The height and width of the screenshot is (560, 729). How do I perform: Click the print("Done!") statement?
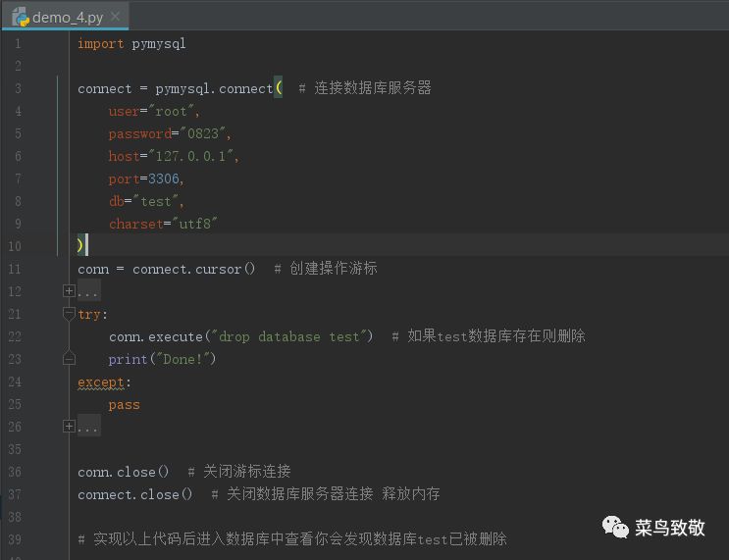pos(162,359)
